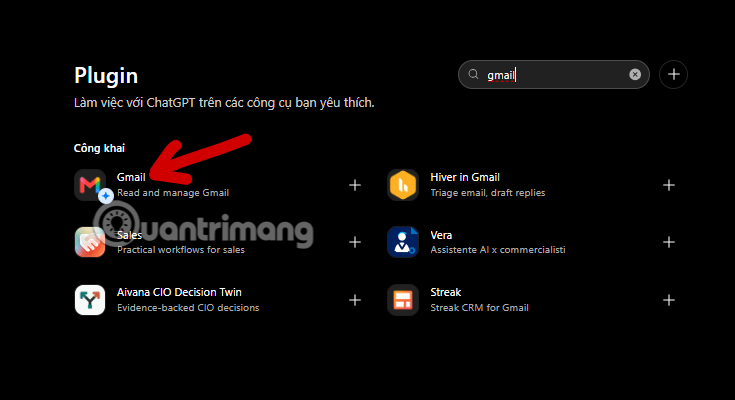Click 'Read and manage Gmail' description

point(173,193)
